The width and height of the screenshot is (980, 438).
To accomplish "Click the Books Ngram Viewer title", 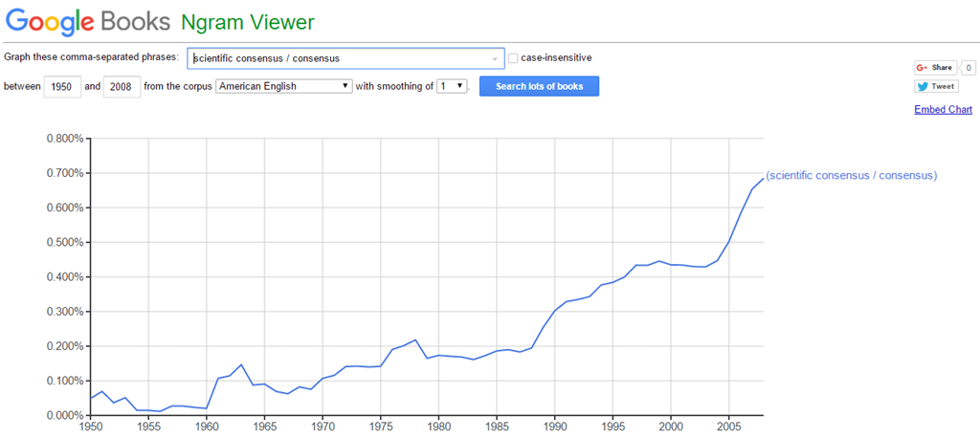I will [x=208, y=21].
